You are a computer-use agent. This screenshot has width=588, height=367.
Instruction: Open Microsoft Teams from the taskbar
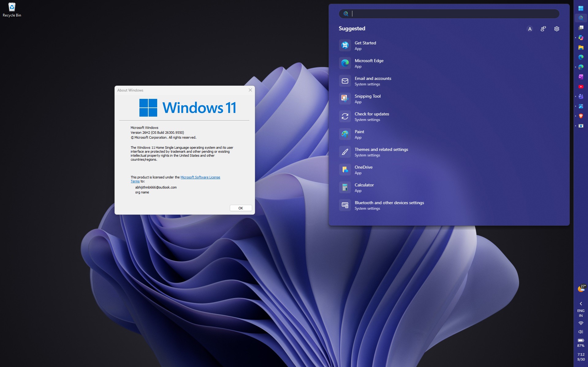[x=581, y=96]
